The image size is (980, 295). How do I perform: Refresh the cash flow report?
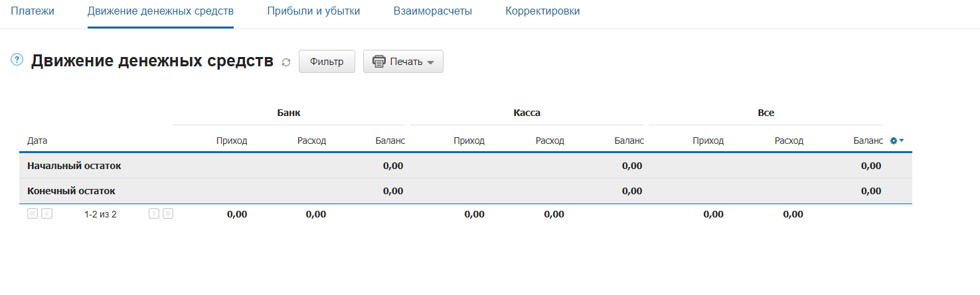pyautogui.click(x=286, y=62)
